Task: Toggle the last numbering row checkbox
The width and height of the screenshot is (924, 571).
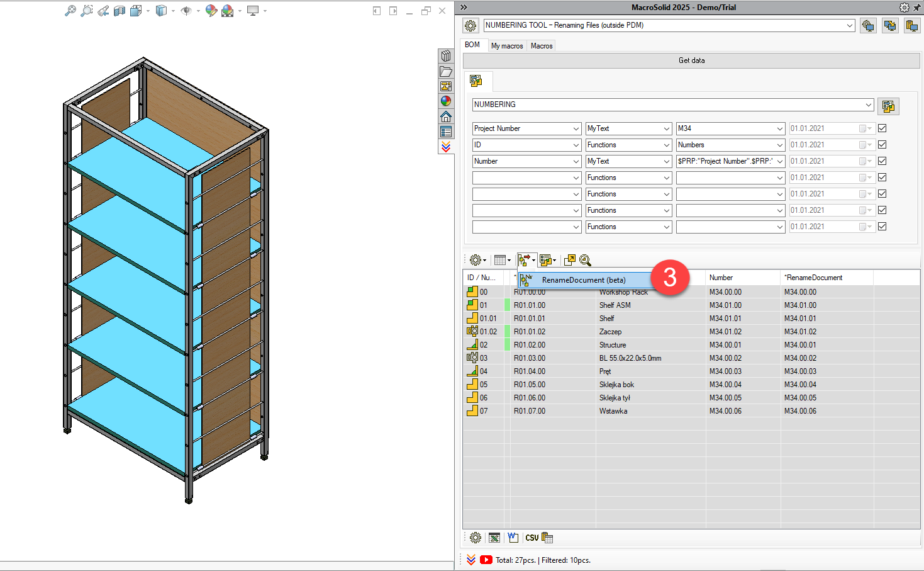Action: [x=882, y=227]
